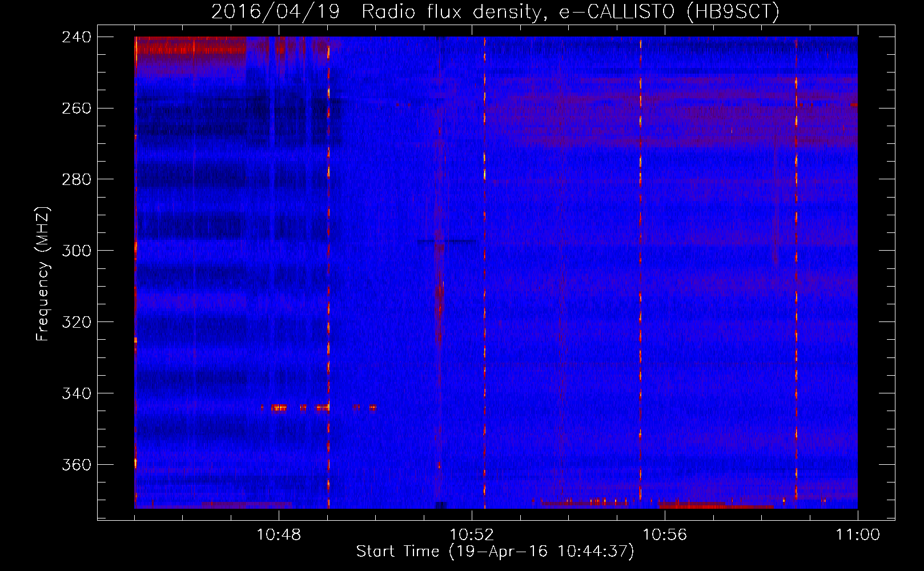This screenshot has width=924, height=571.
Task: Click the 10:52 time tick label
Action: pyautogui.click(x=472, y=535)
